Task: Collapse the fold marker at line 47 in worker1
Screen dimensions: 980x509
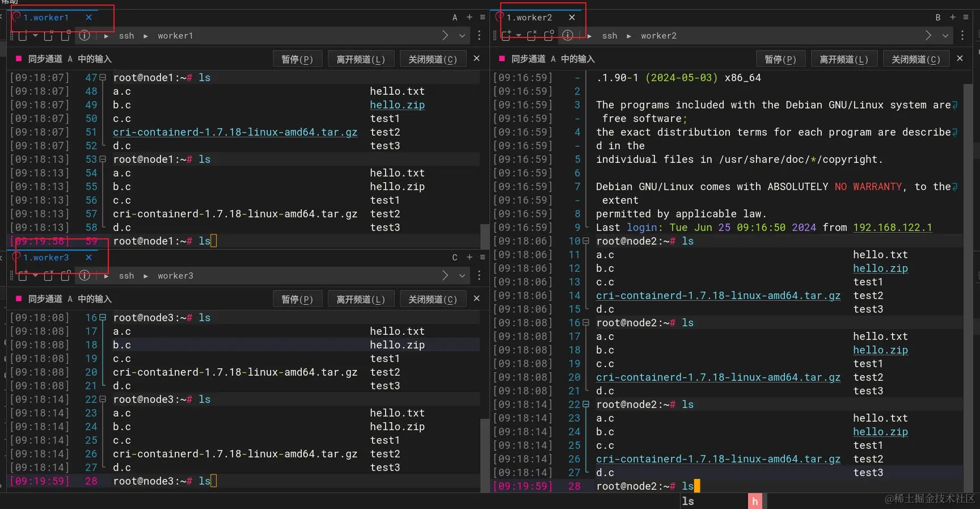Action: [103, 78]
